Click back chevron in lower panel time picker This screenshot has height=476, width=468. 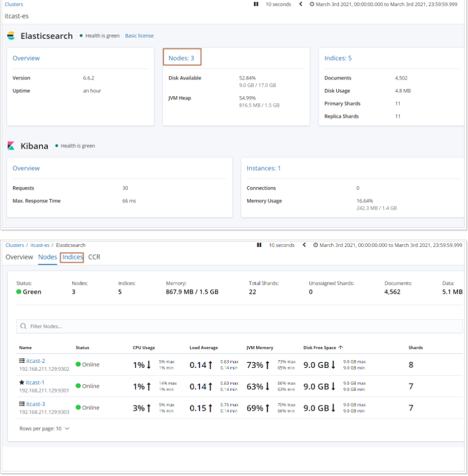click(x=304, y=245)
